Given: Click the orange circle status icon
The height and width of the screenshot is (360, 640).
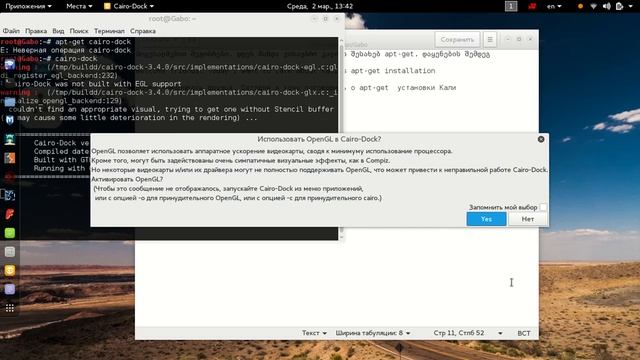Looking at the screenshot, I should pos(580,6).
